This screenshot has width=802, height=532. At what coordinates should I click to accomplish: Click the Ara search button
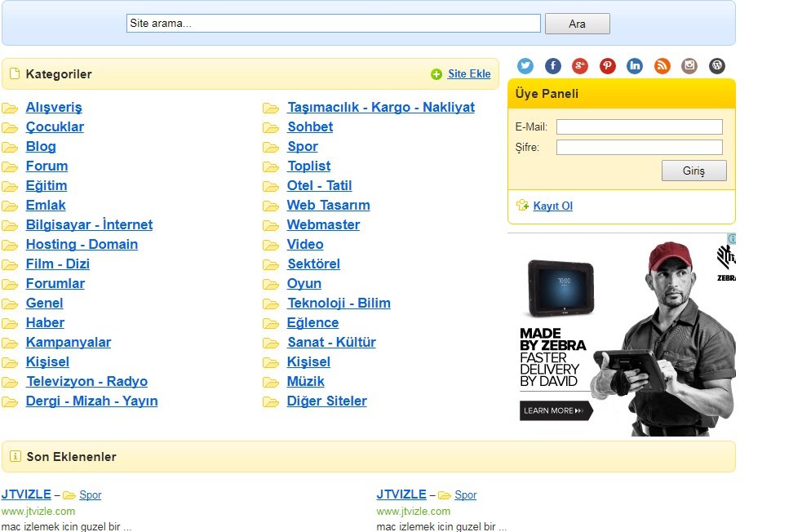click(578, 24)
